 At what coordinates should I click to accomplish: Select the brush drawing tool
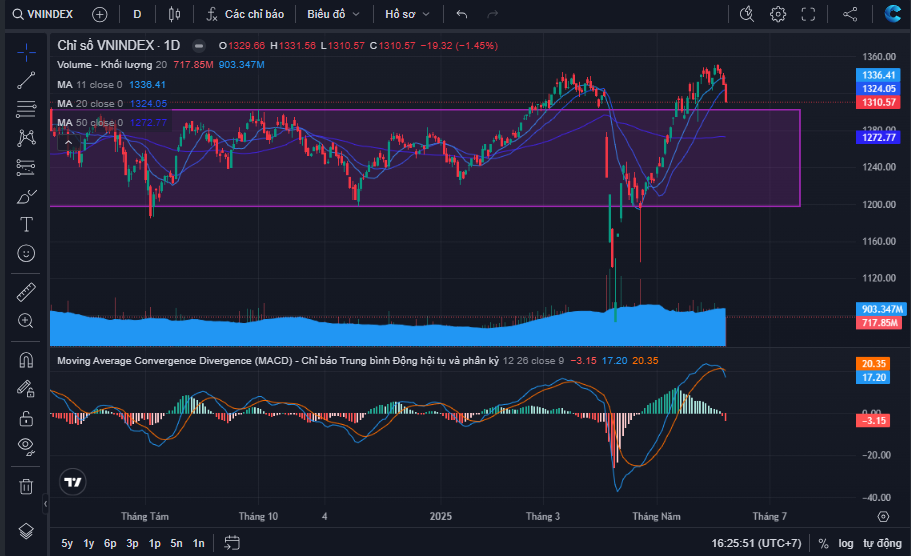(26, 197)
